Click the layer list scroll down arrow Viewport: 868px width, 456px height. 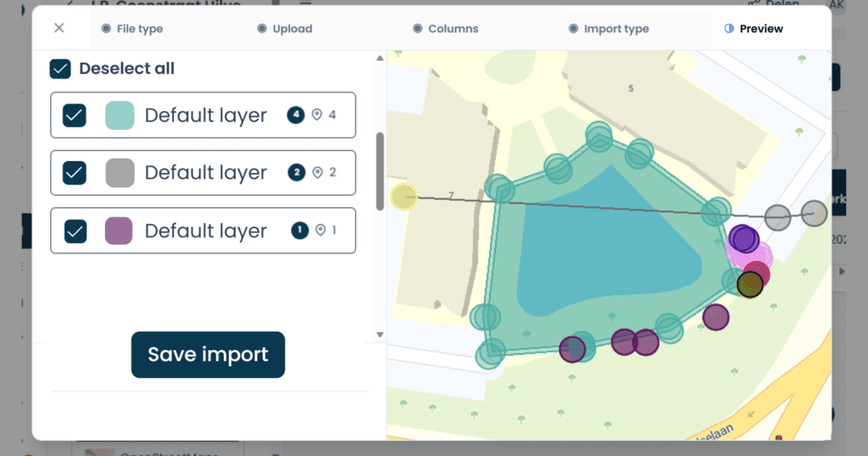pyautogui.click(x=380, y=334)
